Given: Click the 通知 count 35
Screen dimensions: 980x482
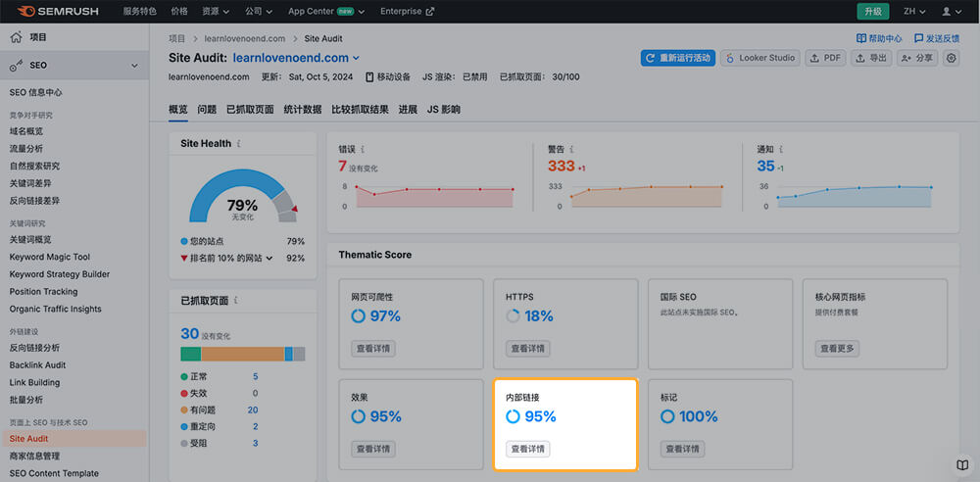Looking at the screenshot, I should tap(765, 167).
